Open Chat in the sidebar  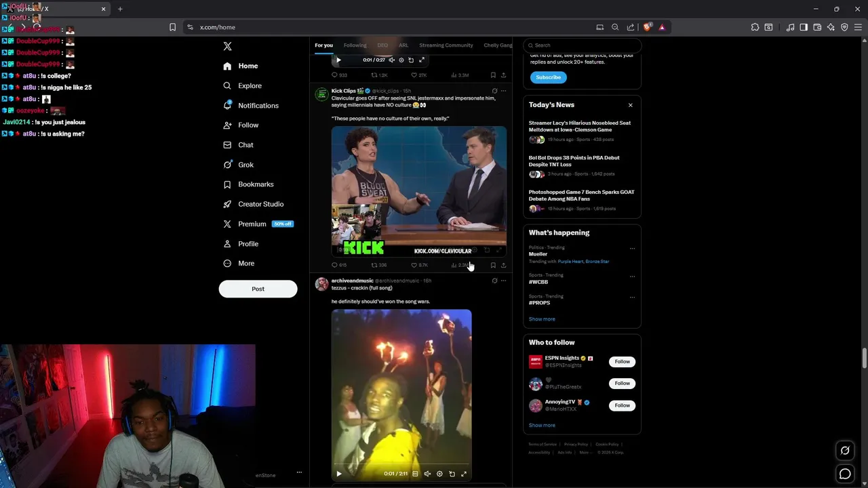coord(238,144)
